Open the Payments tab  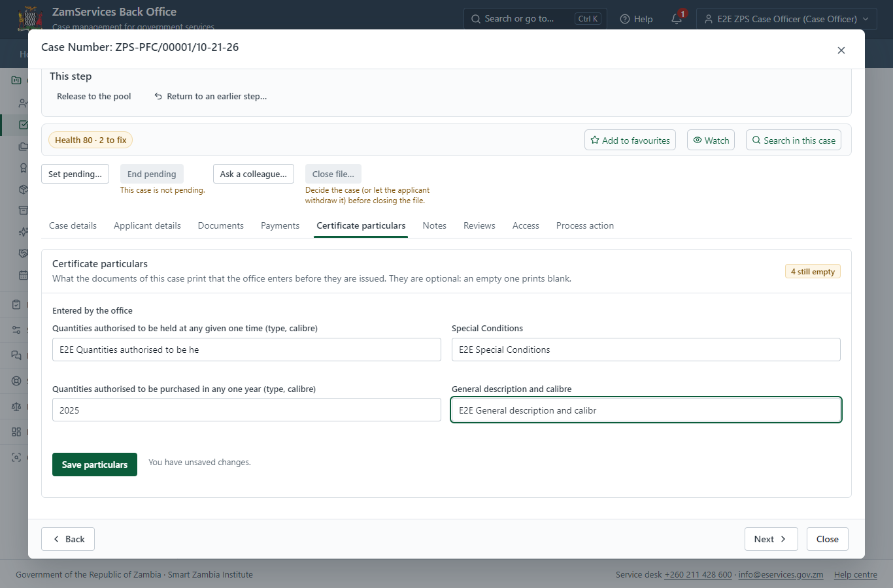coord(280,225)
